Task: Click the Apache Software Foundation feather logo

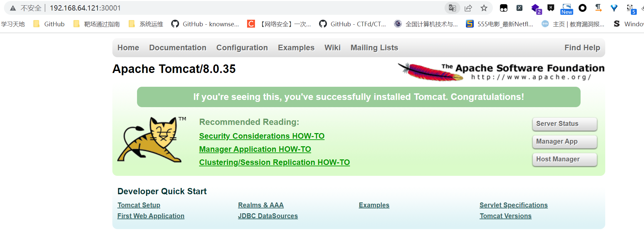Action: click(501, 72)
